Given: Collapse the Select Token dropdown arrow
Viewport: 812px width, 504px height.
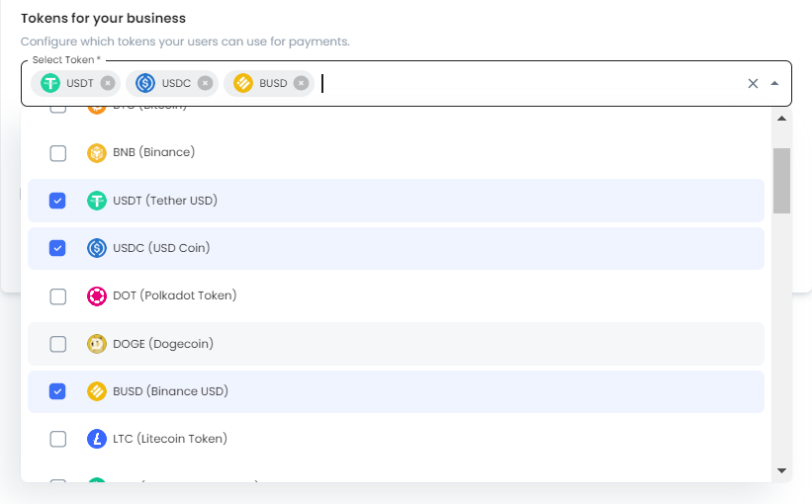Looking at the screenshot, I should 774,83.
